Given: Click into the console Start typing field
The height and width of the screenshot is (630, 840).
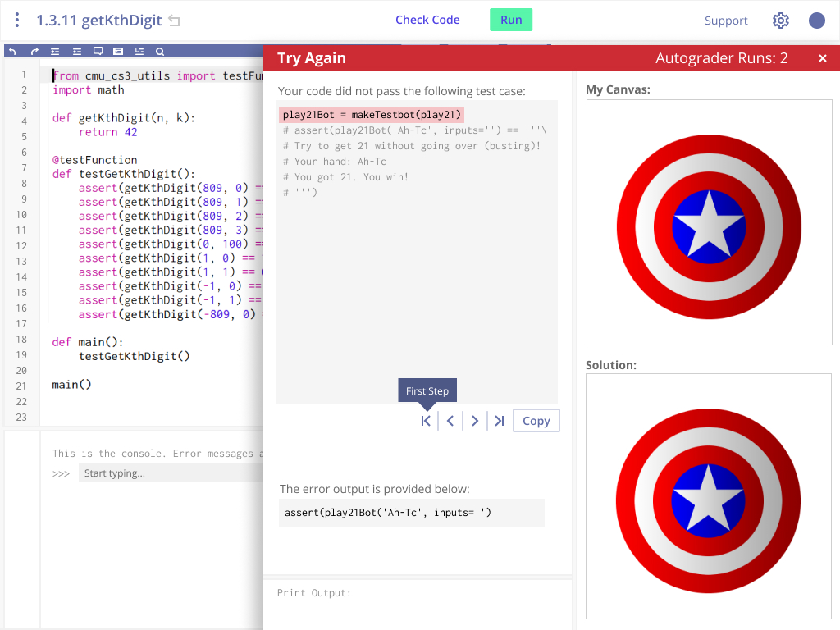Looking at the screenshot, I should click(171, 473).
